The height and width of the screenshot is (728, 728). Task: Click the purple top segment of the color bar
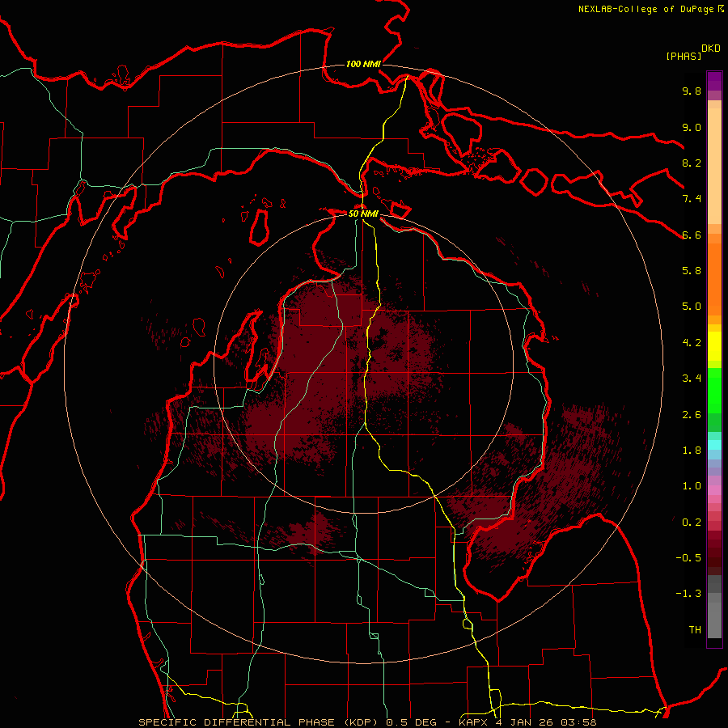tap(714, 81)
